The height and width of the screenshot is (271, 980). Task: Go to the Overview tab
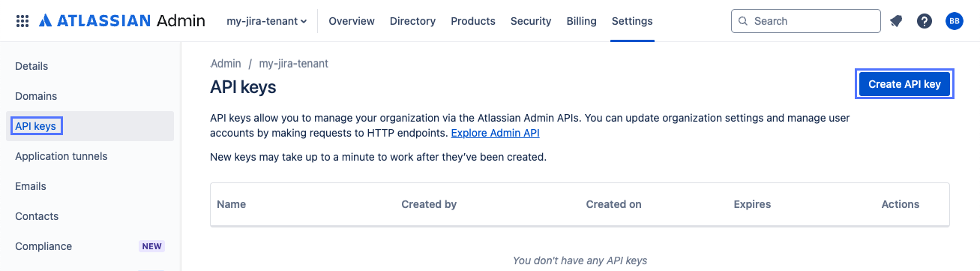pos(352,21)
